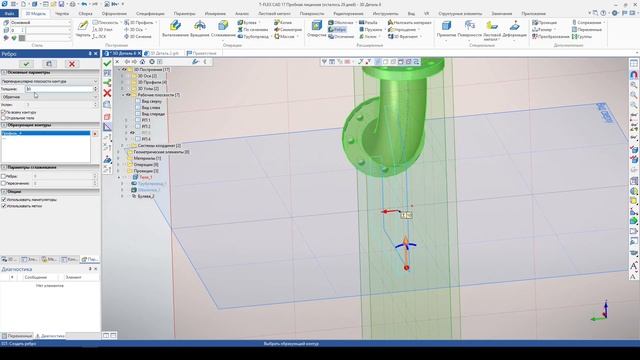
Task: Click the Симметрия command
Action: coord(288,30)
